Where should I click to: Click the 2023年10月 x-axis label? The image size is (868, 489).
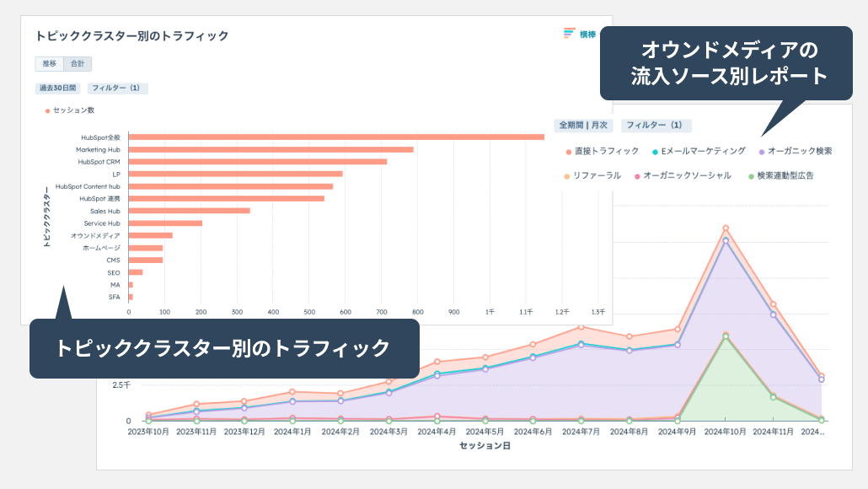(148, 432)
